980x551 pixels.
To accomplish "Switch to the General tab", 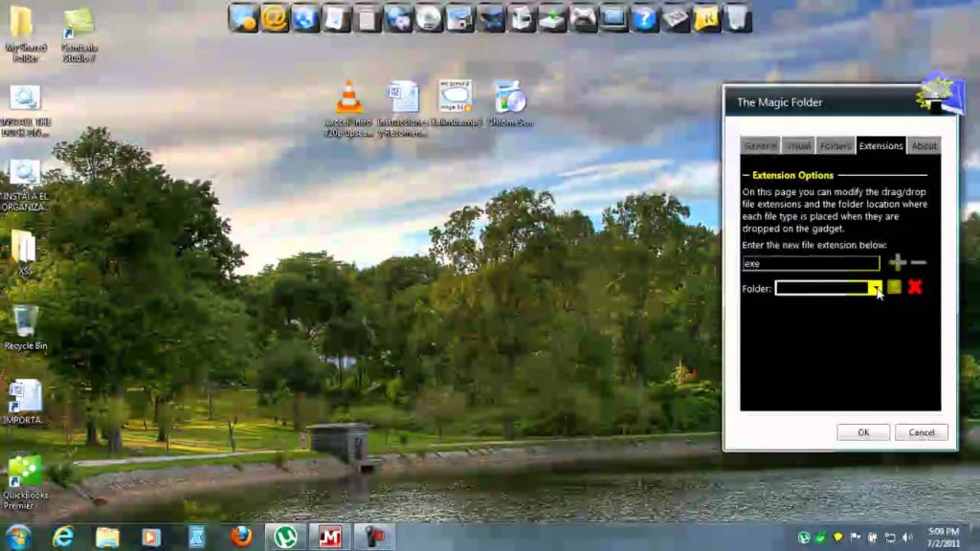I will (x=760, y=145).
